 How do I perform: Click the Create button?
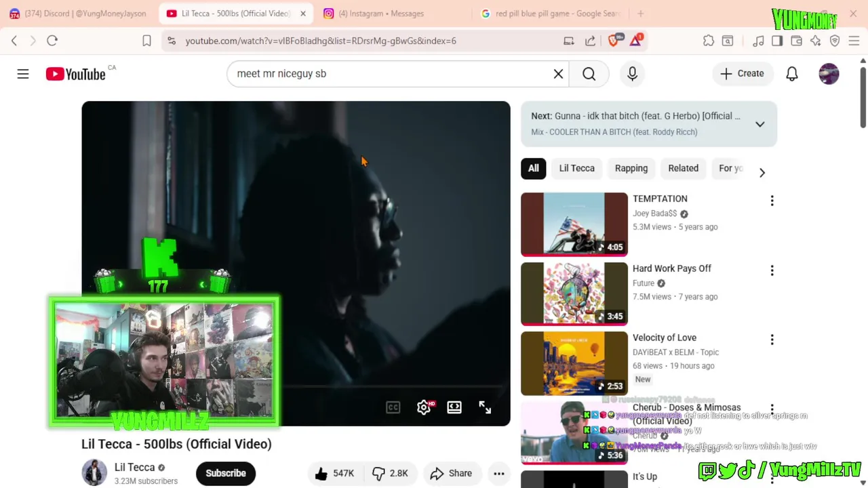742,74
